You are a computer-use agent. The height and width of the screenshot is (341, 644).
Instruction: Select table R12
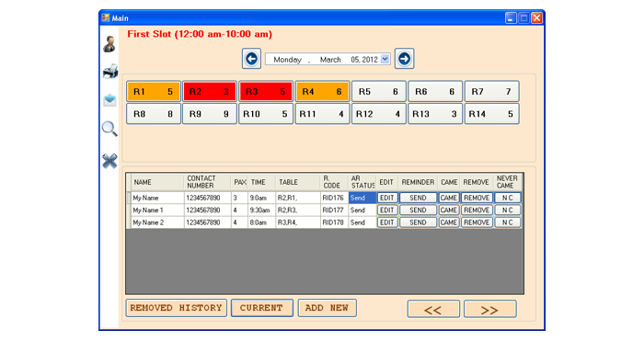click(379, 114)
